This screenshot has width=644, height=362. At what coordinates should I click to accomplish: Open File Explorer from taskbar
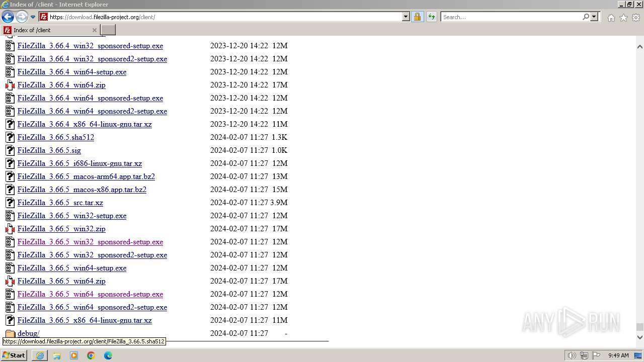[x=57, y=355]
